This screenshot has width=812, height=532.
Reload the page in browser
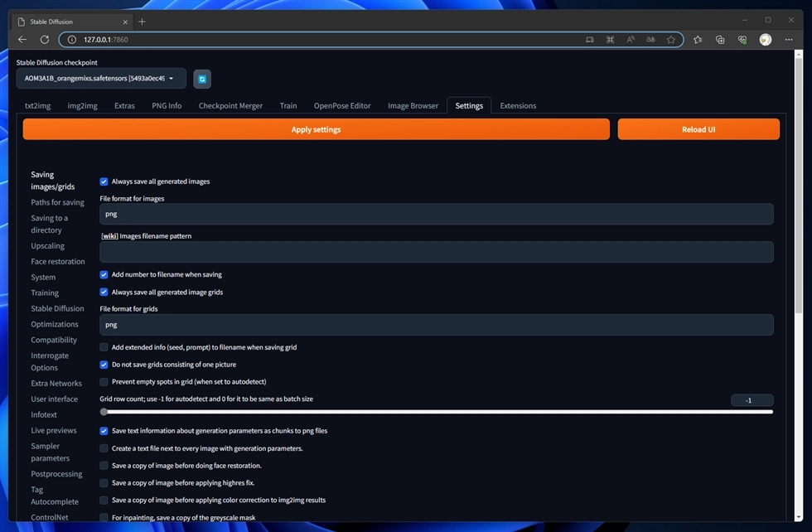tap(45, 40)
